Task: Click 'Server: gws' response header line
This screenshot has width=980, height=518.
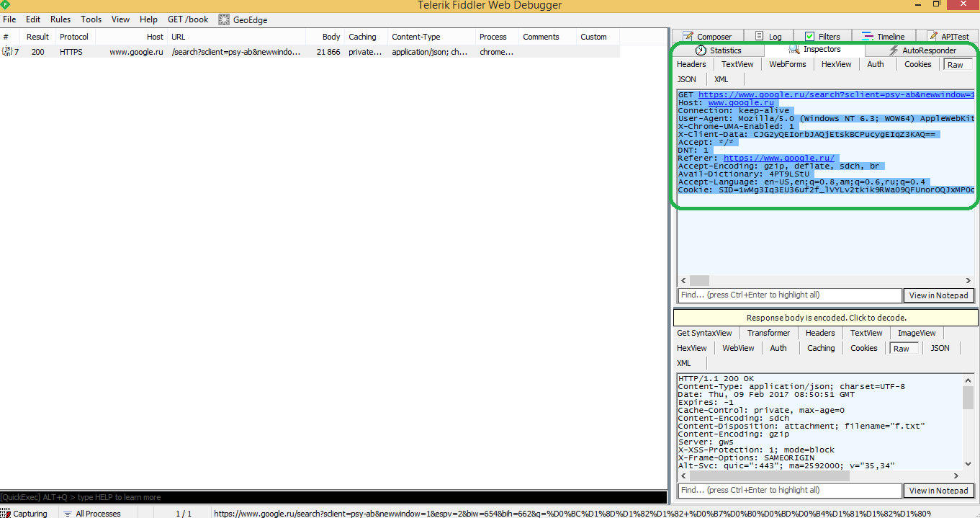Action: tap(706, 442)
